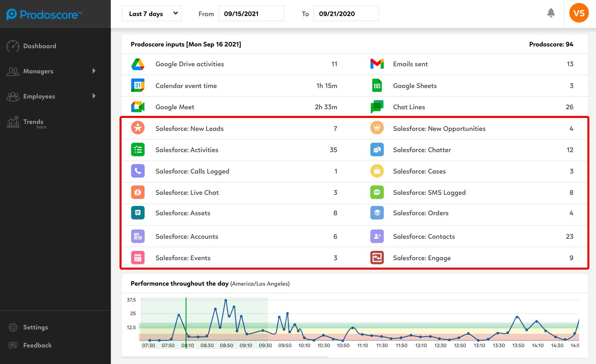Click the Salesforce New Opportunities crown icon
The image size is (596, 364).
pos(377,128)
